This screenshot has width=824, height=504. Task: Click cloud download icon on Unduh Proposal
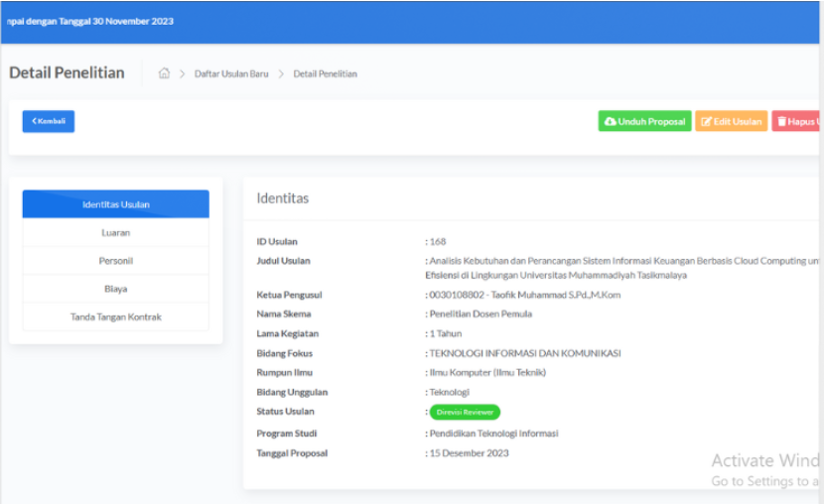pos(610,121)
